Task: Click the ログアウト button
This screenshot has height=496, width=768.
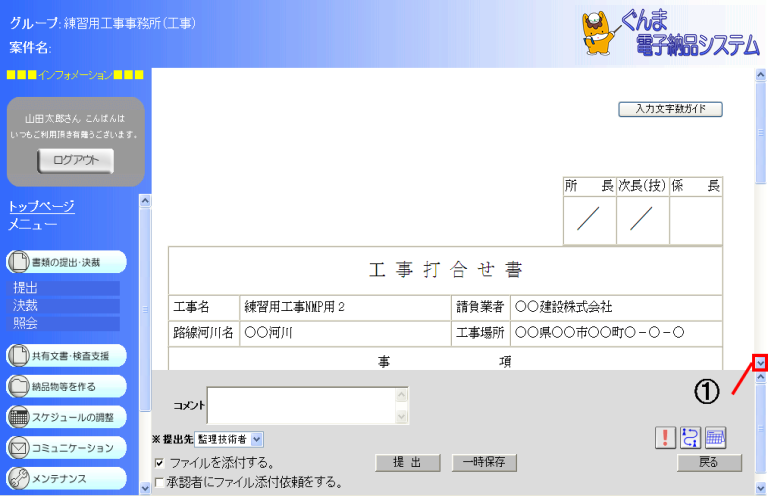Action: click(76, 161)
